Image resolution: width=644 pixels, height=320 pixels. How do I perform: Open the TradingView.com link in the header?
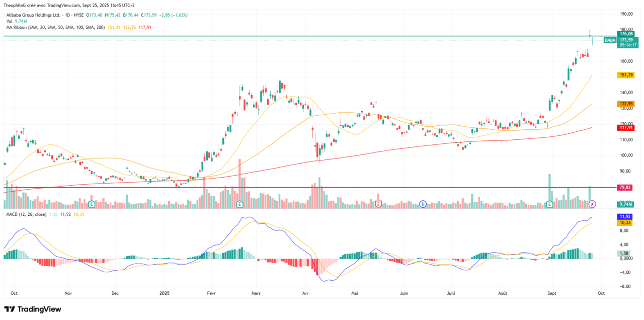[65, 4]
